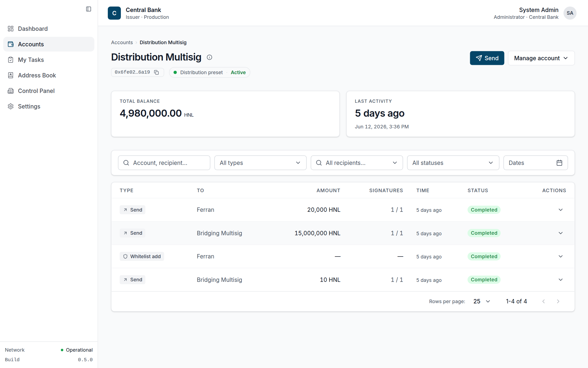Open the SA user avatar
This screenshot has width=588, height=368.
pos(570,13)
